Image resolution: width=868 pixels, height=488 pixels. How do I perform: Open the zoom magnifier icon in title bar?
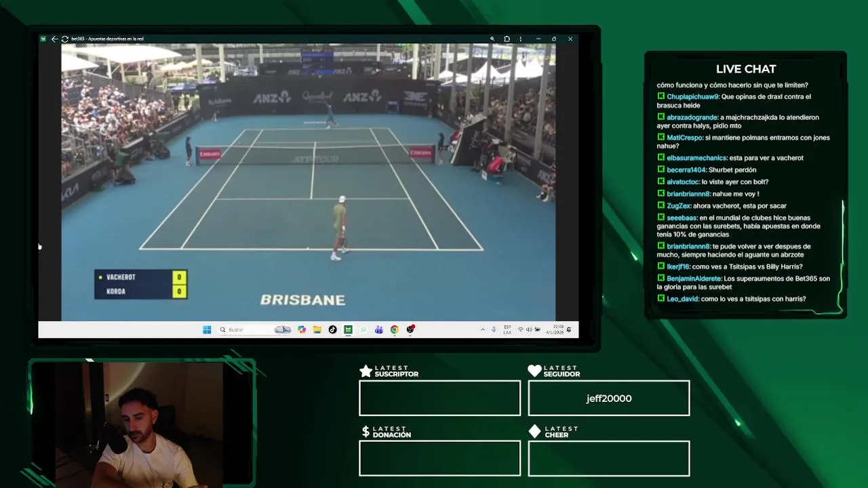pos(492,39)
